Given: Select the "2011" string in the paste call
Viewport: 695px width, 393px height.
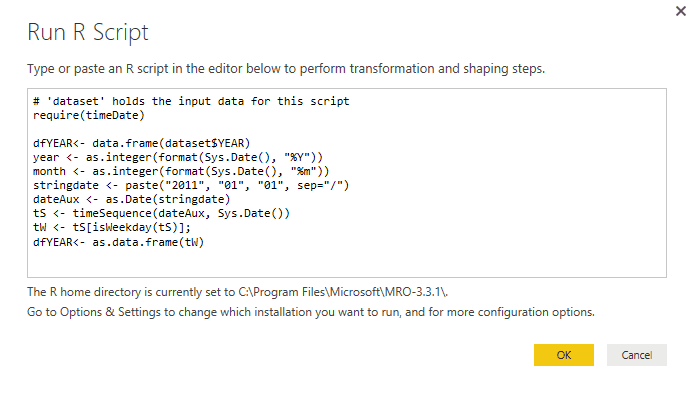Looking at the screenshot, I should pos(184,185).
